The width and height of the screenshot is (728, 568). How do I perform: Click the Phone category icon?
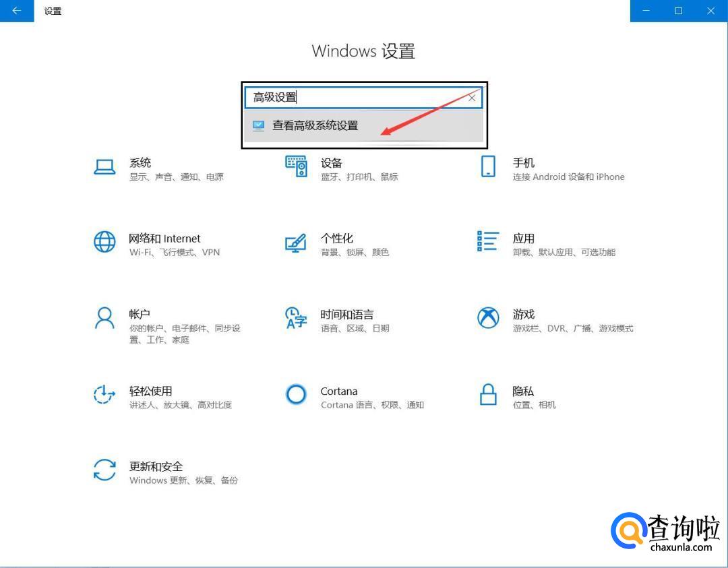coord(488,166)
